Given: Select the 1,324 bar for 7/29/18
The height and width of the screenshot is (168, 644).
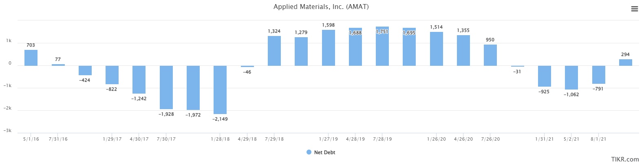Looking at the screenshot, I should pyautogui.click(x=274, y=51).
